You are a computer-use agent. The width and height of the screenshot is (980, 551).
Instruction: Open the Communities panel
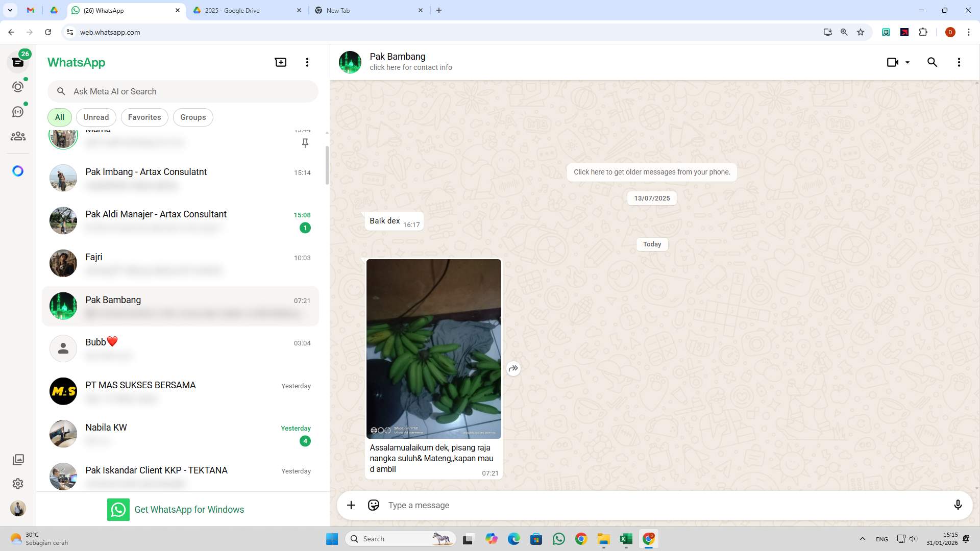pyautogui.click(x=18, y=136)
